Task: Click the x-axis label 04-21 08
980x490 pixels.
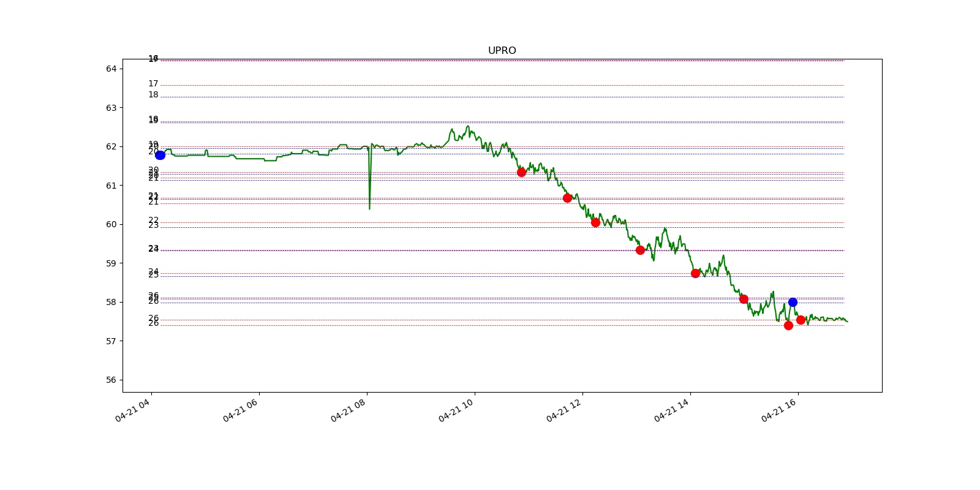Action: click(349, 410)
